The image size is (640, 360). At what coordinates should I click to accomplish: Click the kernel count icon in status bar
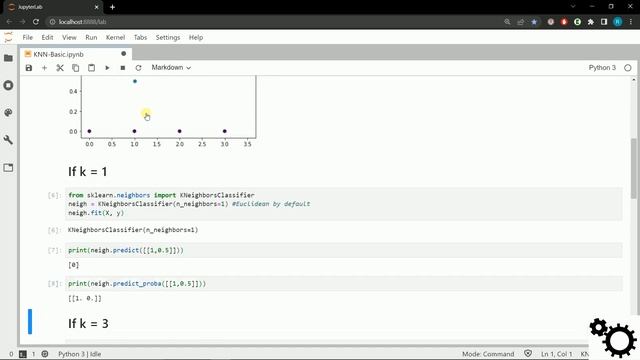click(45, 354)
